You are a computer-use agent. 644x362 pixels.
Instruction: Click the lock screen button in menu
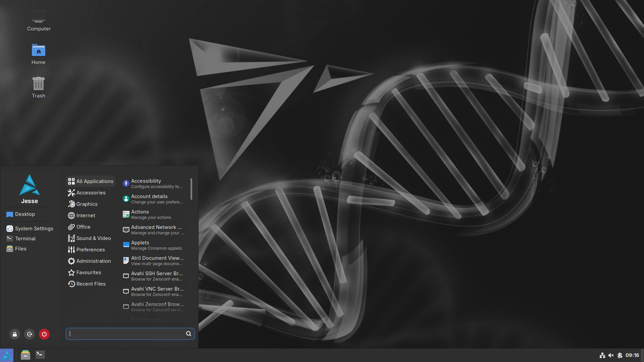(15, 334)
